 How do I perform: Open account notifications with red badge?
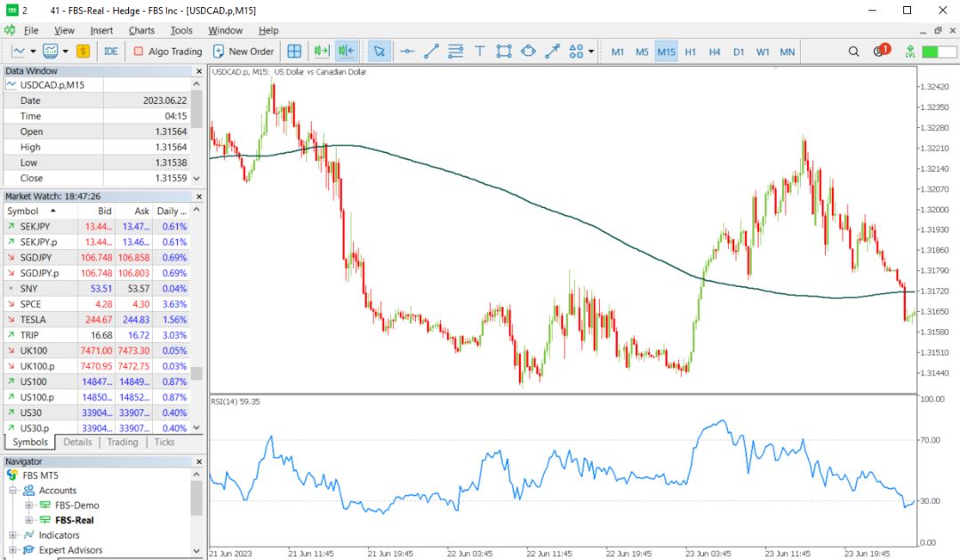[x=881, y=50]
